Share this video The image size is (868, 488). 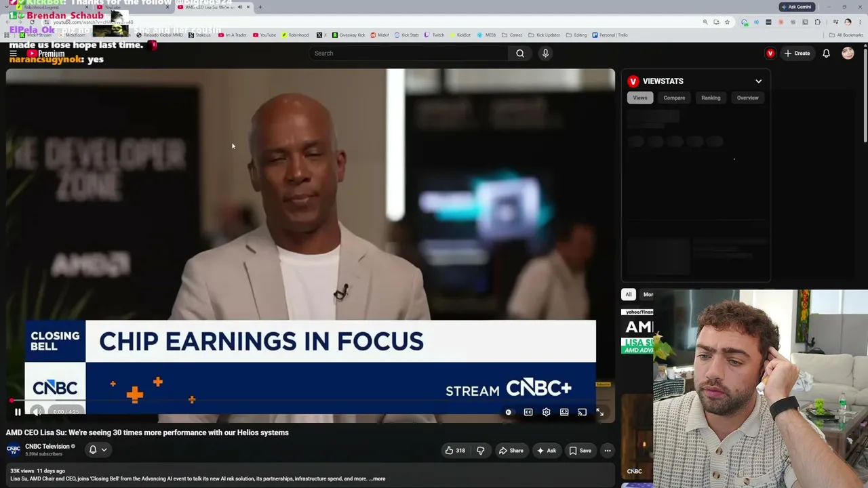click(511, 451)
